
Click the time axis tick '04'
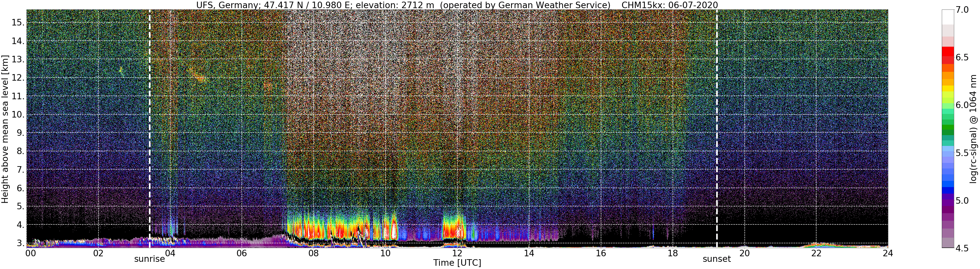(170, 253)
